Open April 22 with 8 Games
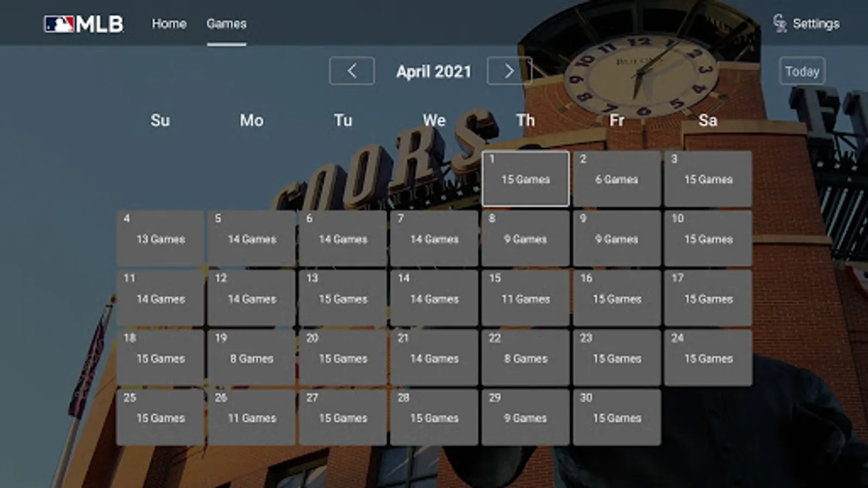 (526, 358)
